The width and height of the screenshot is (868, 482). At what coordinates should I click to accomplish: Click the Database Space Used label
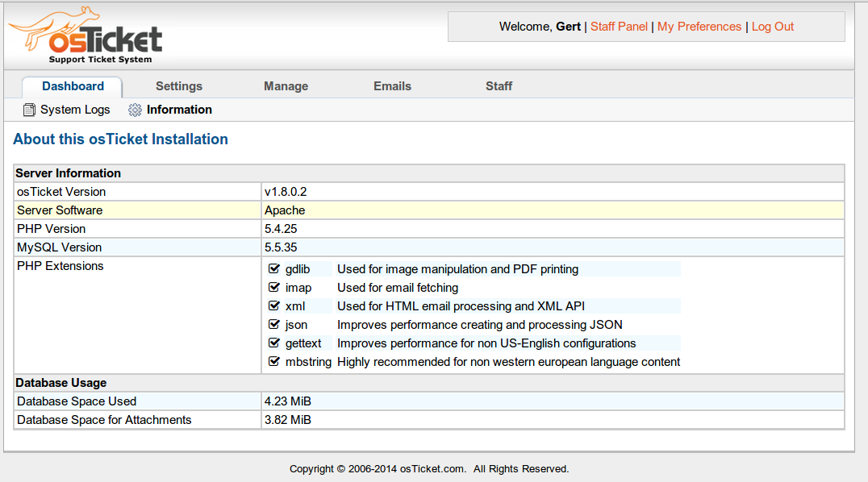[77, 401]
